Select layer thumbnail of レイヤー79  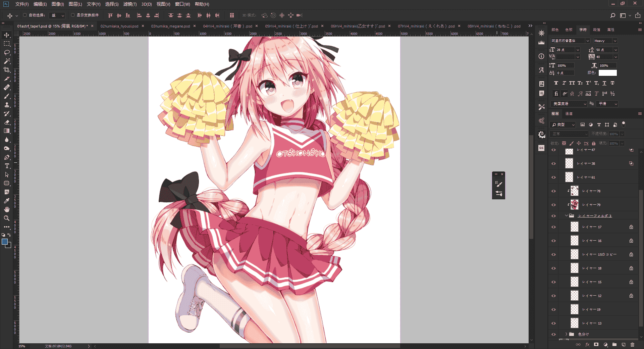[575, 205]
